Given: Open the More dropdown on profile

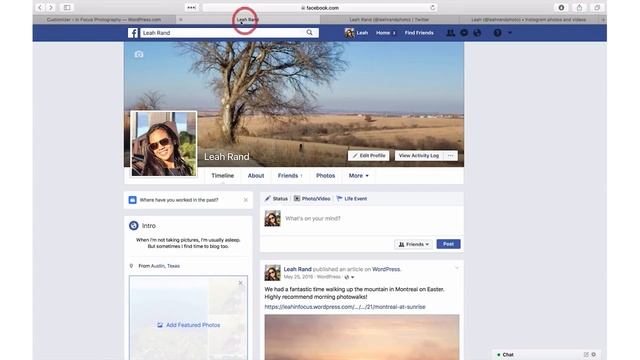Looking at the screenshot, I should pyautogui.click(x=358, y=176).
